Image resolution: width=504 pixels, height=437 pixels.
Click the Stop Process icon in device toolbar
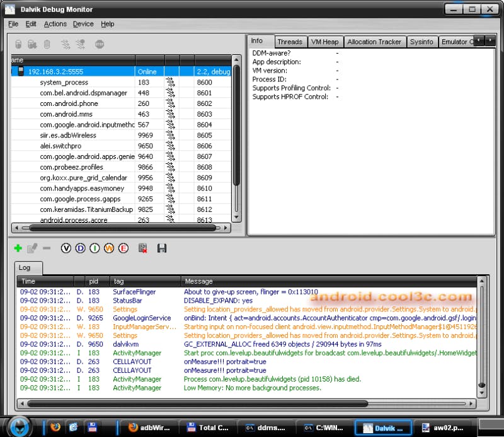tap(99, 44)
